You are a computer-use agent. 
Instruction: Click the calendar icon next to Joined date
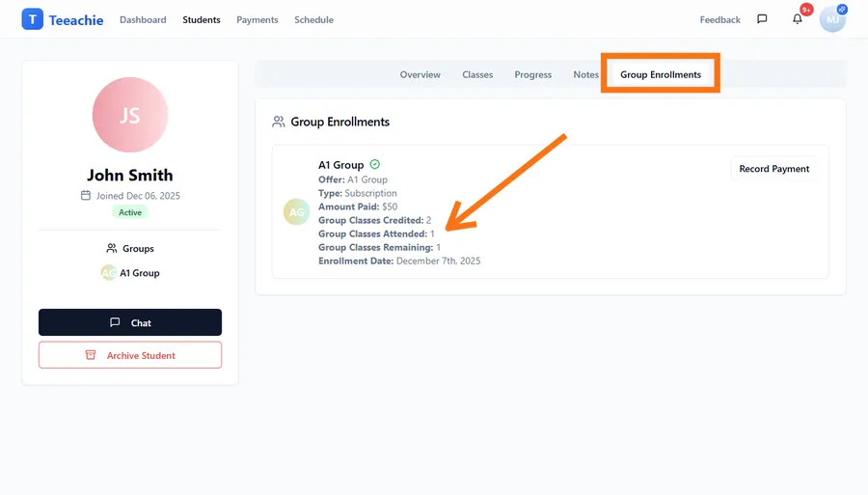click(x=86, y=196)
